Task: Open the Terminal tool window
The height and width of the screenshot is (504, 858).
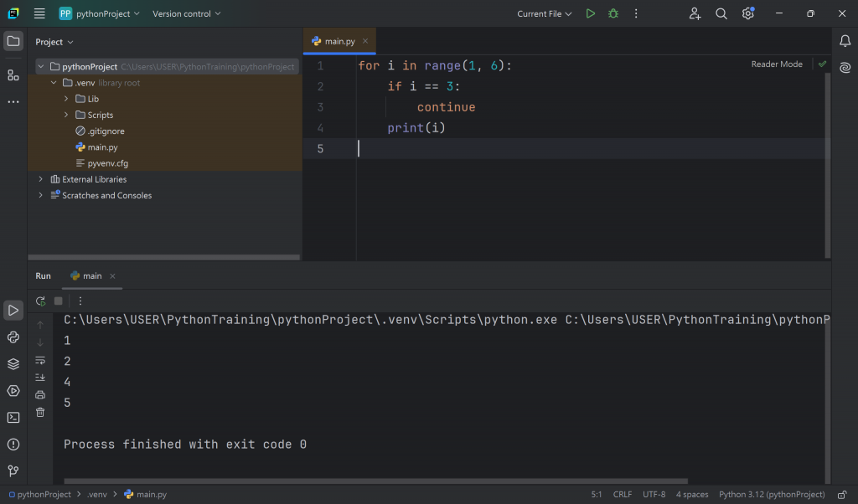Action: [x=13, y=418]
